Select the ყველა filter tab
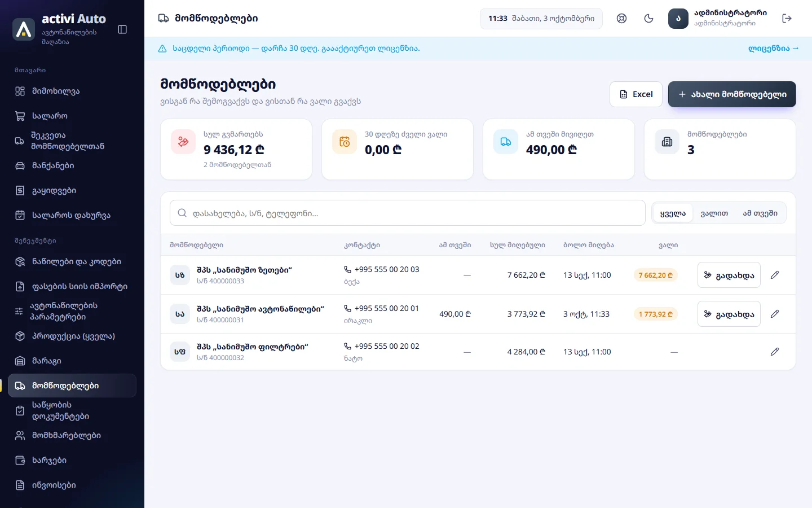812x508 pixels. pos(673,213)
